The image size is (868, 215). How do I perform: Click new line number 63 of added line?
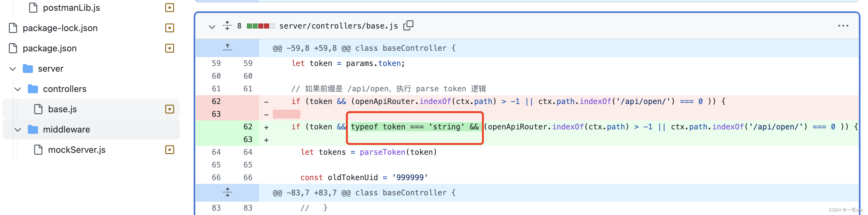tap(248, 140)
